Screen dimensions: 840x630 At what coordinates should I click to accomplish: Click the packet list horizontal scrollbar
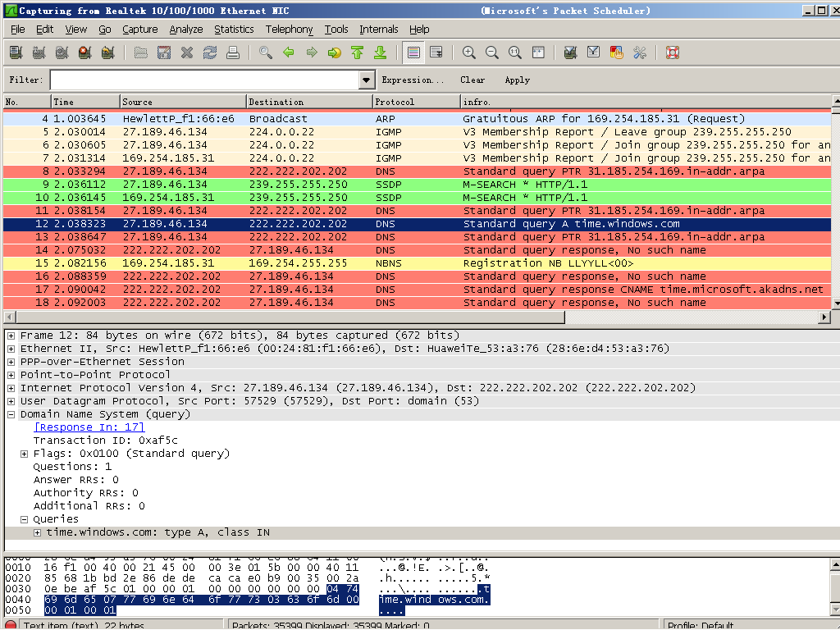click(289, 317)
